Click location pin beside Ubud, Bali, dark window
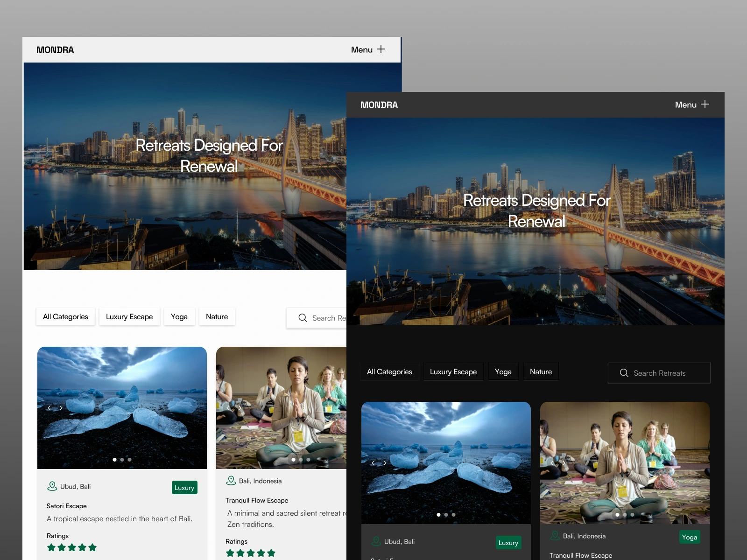The height and width of the screenshot is (560, 747). click(376, 541)
